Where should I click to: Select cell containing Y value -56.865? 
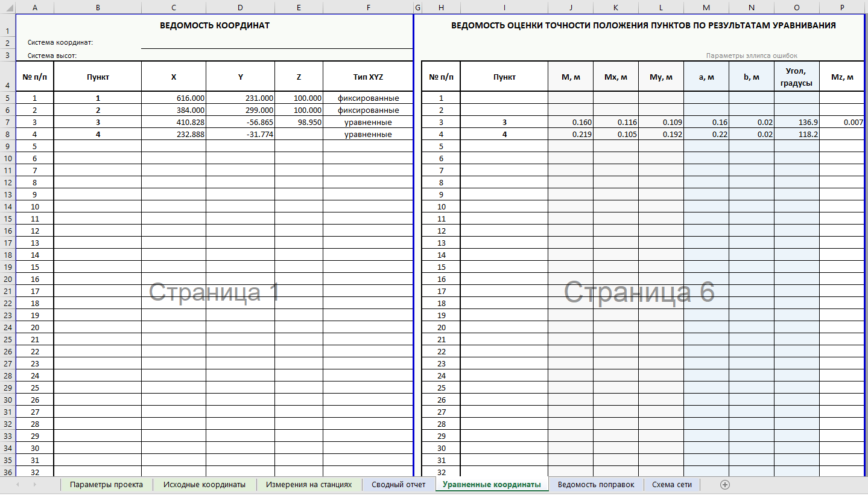pyautogui.click(x=240, y=123)
